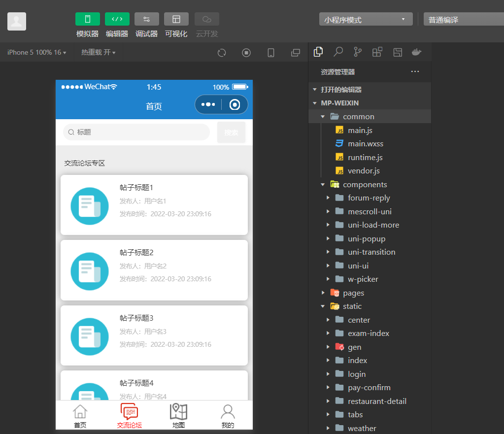Toggle the Editor panel button

click(x=117, y=19)
